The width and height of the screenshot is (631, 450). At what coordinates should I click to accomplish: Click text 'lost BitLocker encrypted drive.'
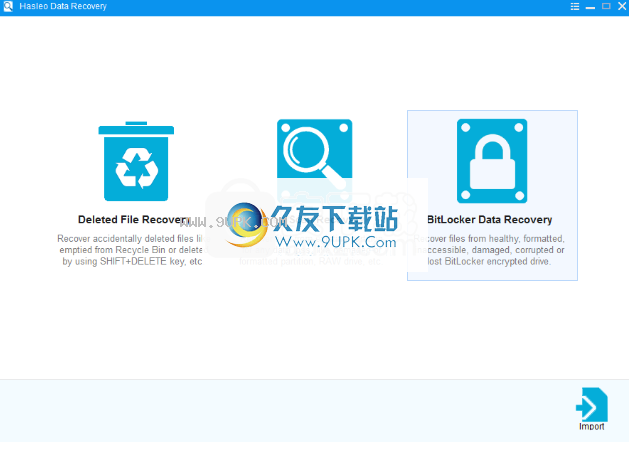click(x=489, y=262)
